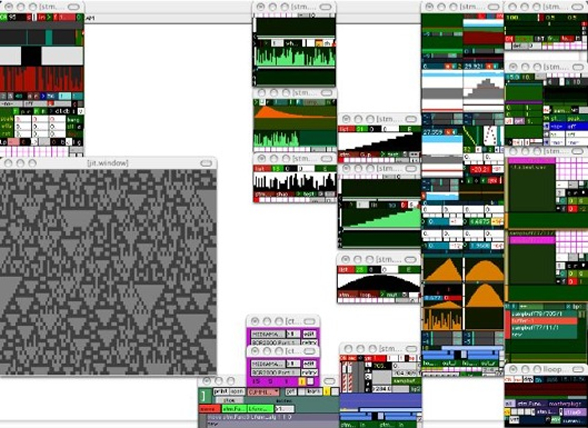Check the white box beside the yellow toggle
This screenshot has width=588, height=428.
[x=310, y=381]
